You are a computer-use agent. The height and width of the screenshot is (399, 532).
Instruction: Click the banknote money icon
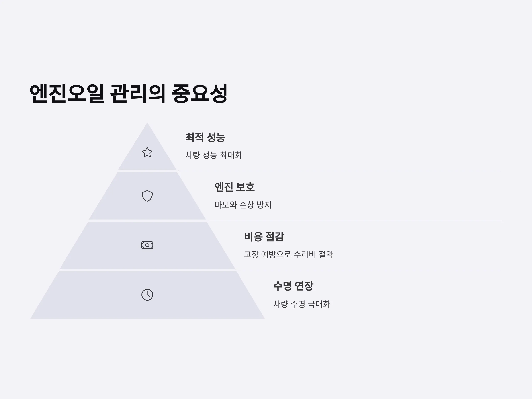coord(147,245)
